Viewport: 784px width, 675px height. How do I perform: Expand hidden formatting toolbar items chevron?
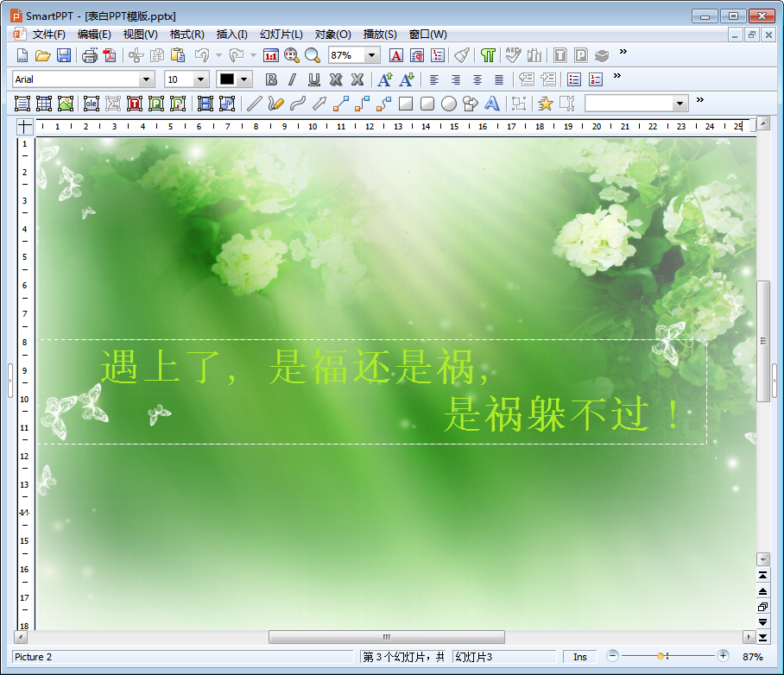click(x=617, y=76)
